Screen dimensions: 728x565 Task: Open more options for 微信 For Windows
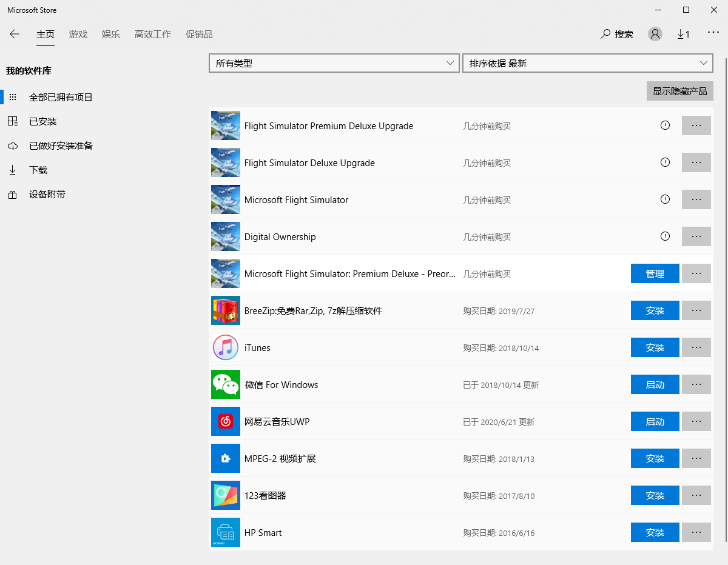pyautogui.click(x=696, y=384)
